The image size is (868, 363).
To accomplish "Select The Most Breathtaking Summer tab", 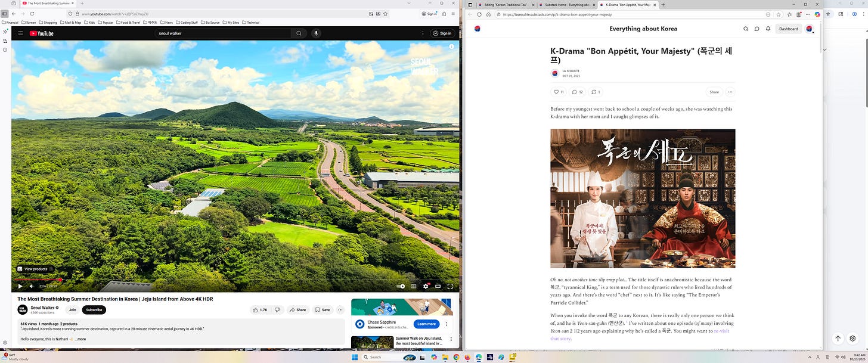I will 48,3.
